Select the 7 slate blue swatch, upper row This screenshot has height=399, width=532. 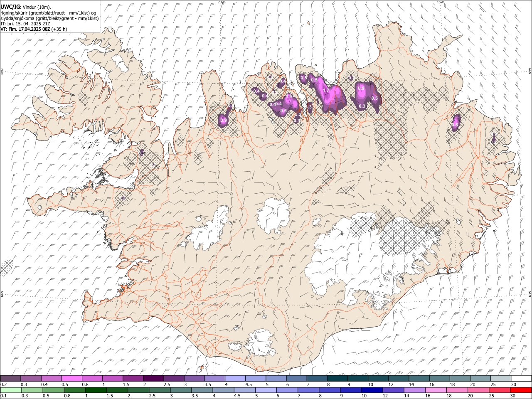(x=316, y=378)
